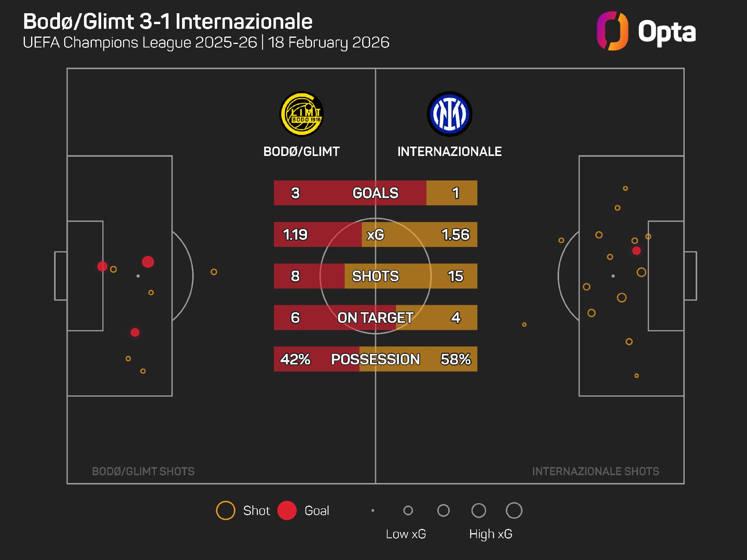Click the orange Shot legend circle
The image size is (747, 560).
(x=226, y=511)
